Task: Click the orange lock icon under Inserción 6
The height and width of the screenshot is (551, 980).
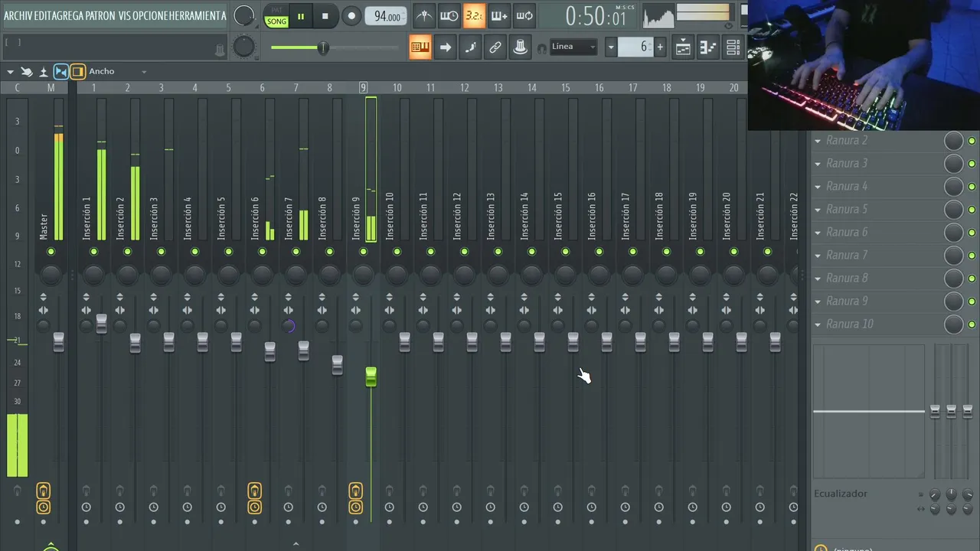Action: (255, 491)
